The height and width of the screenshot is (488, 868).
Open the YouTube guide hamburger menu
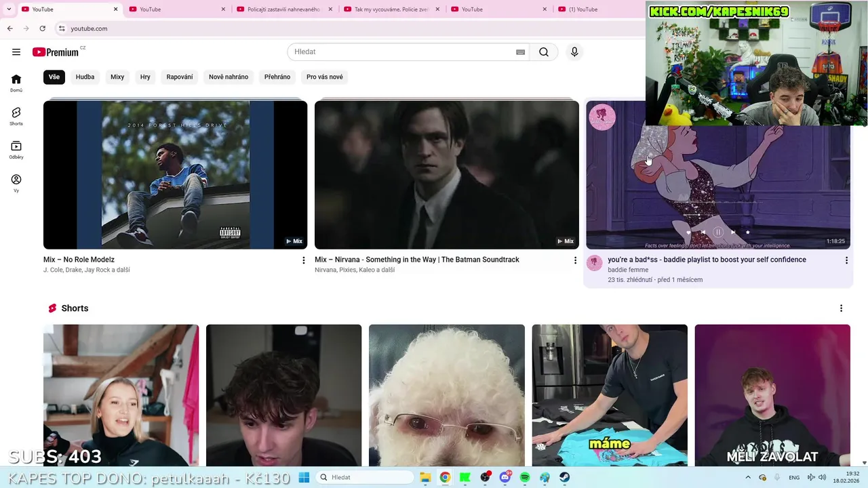point(16,52)
